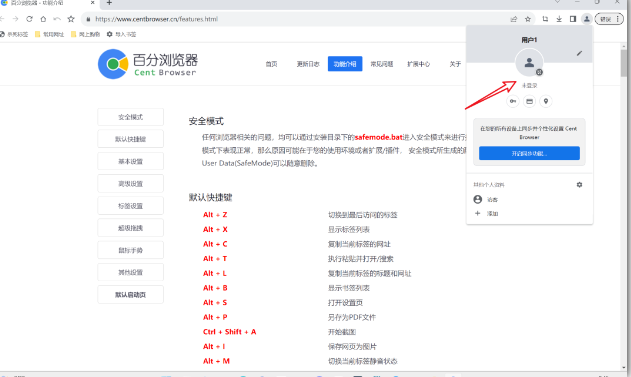Viewport: 631px width, 377px height.
Task: Click the Alt + X shortcut text
Action: click(215, 229)
